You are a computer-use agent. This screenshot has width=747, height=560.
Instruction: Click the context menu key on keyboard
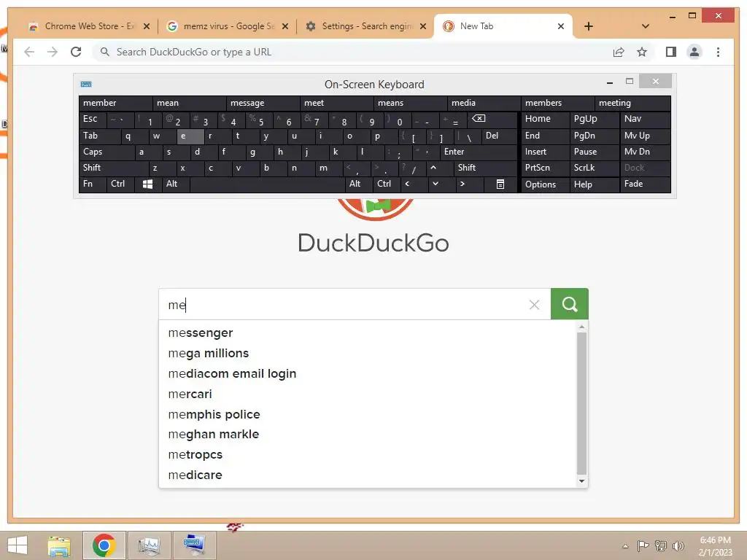point(500,184)
